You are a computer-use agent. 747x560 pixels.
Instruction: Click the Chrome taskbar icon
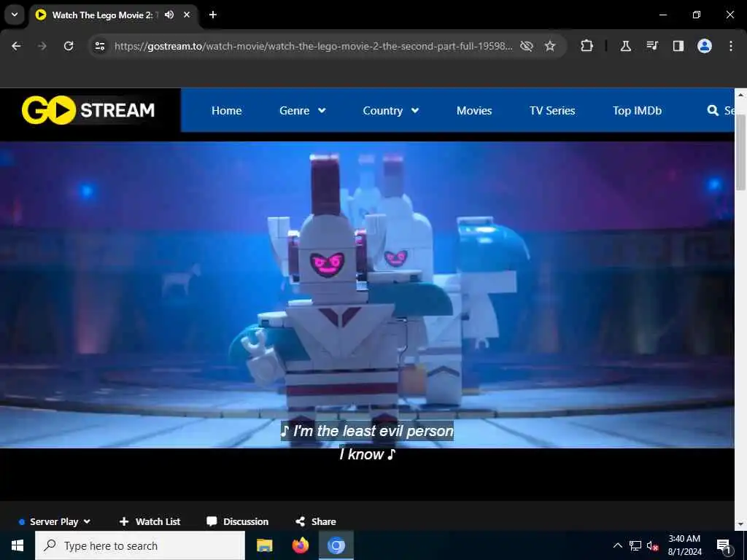click(336, 545)
